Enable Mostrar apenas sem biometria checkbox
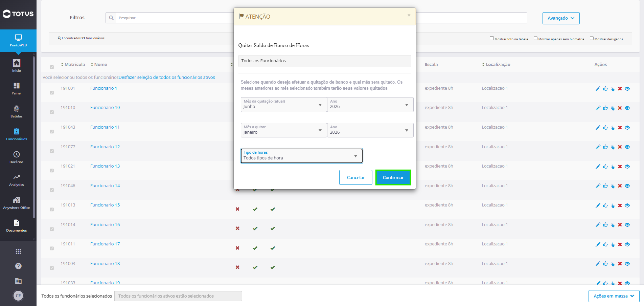The image size is (644, 306). click(x=536, y=38)
